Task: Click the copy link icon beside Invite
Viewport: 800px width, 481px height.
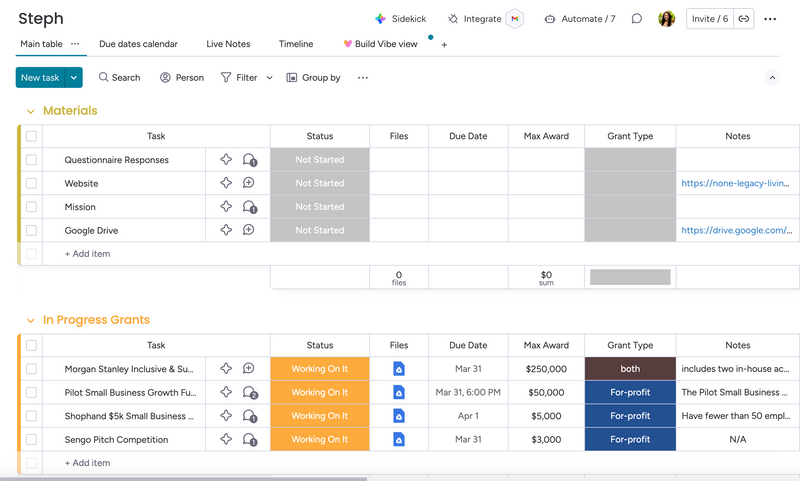Action: pos(744,19)
